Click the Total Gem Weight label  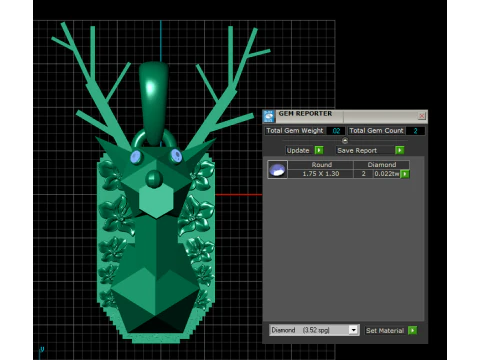(295, 131)
